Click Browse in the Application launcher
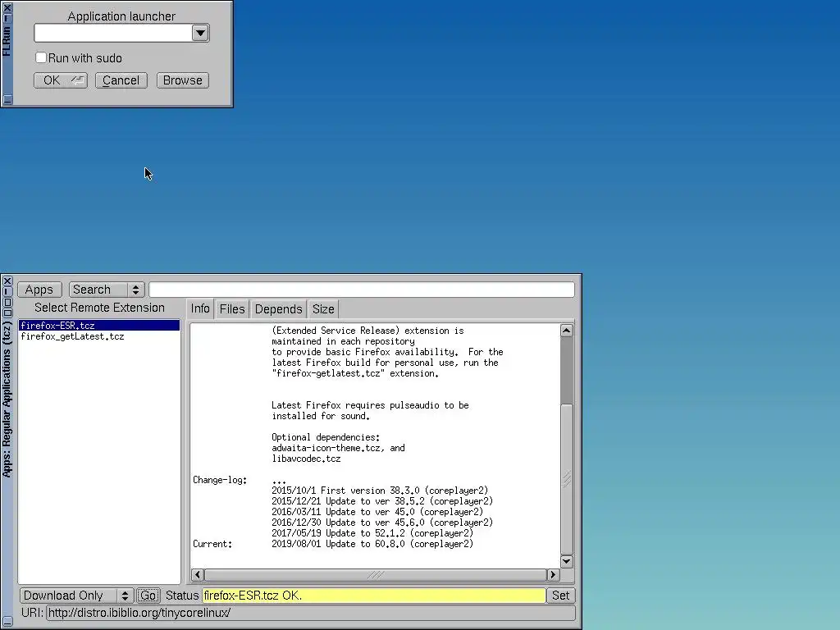840x630 pixels. (x=183, y=80)
